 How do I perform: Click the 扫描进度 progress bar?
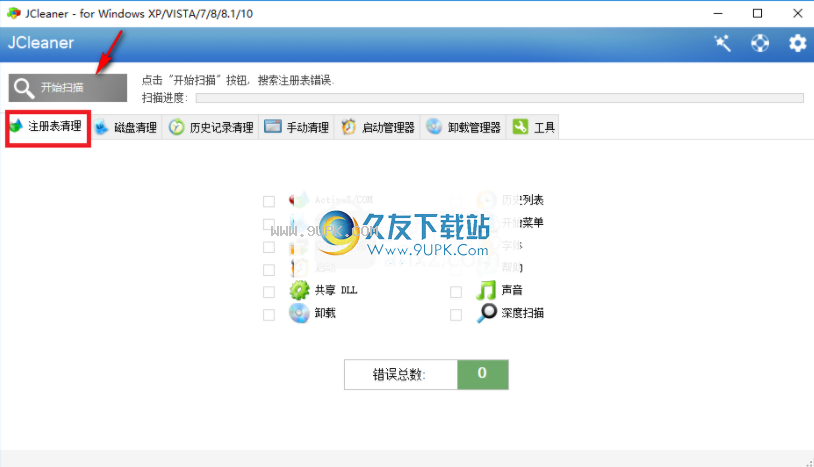pos(500,98)
